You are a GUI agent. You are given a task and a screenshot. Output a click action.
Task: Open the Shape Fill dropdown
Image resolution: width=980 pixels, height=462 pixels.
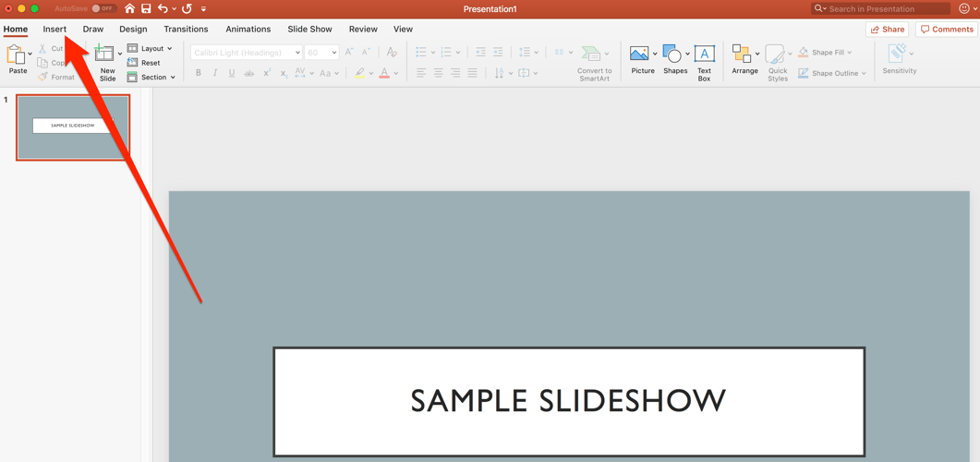pos(850,53)
